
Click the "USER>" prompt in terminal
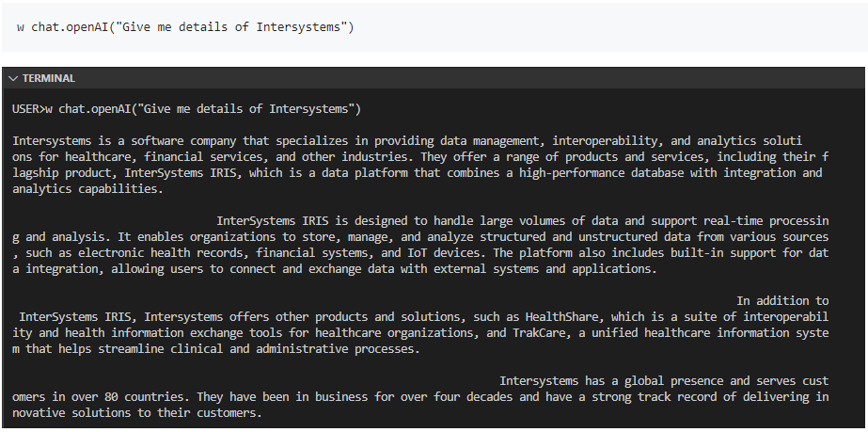click(28, 109)
